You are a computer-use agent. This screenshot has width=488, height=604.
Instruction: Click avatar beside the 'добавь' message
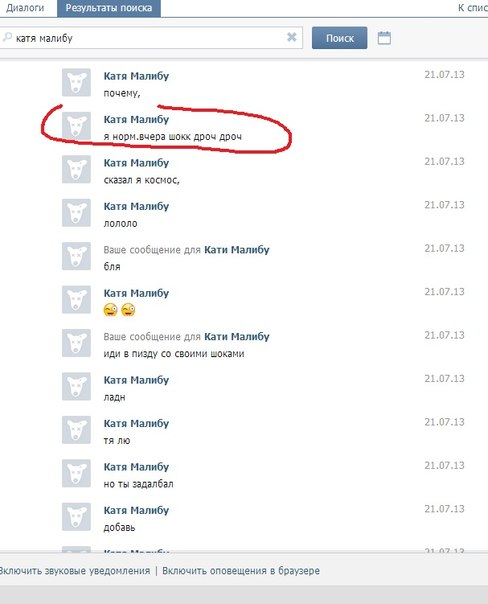point(76,517)
